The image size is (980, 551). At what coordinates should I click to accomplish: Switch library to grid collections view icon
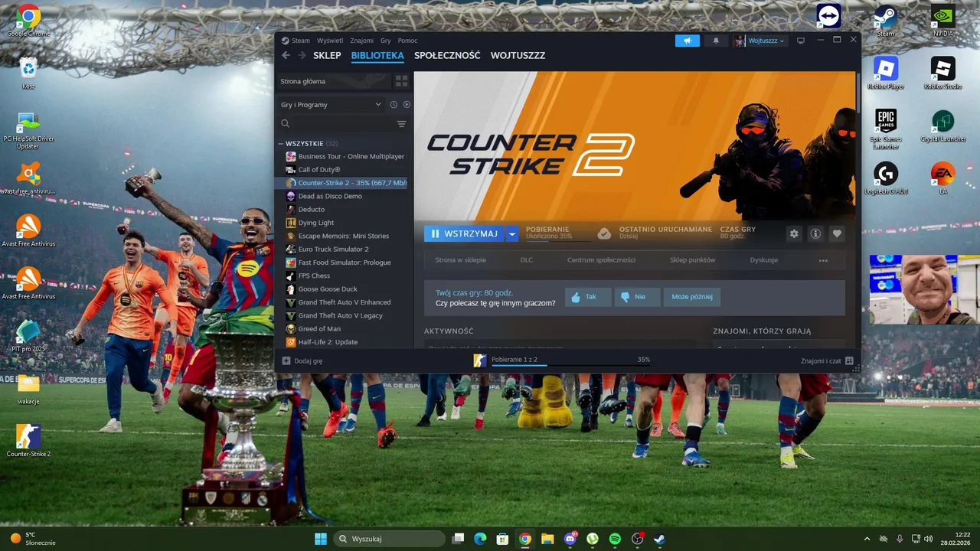[401, 81]
